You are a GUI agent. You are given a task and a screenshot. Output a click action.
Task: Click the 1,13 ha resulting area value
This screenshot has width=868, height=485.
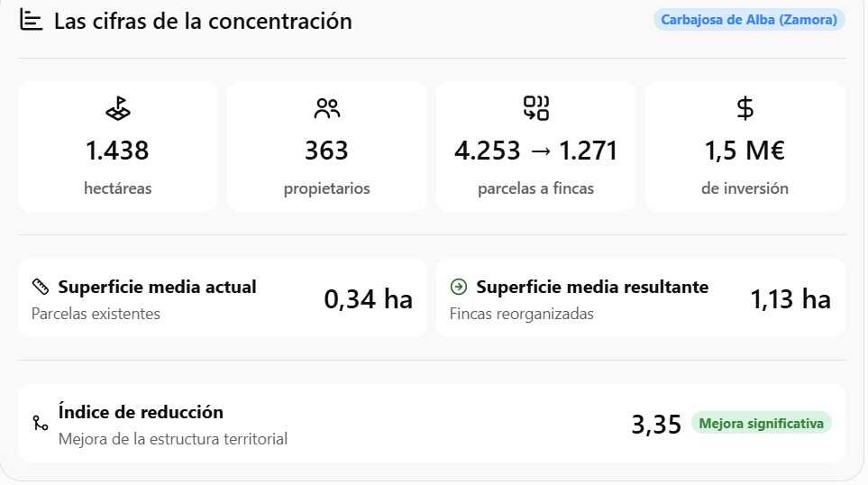pyautogui.click(x=790, y=299)
